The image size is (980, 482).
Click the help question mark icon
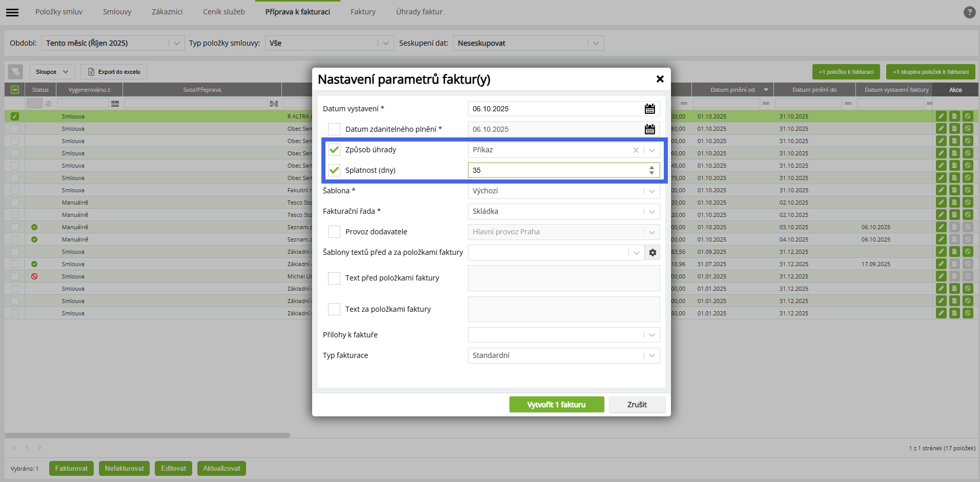click(x=969, y=12)
